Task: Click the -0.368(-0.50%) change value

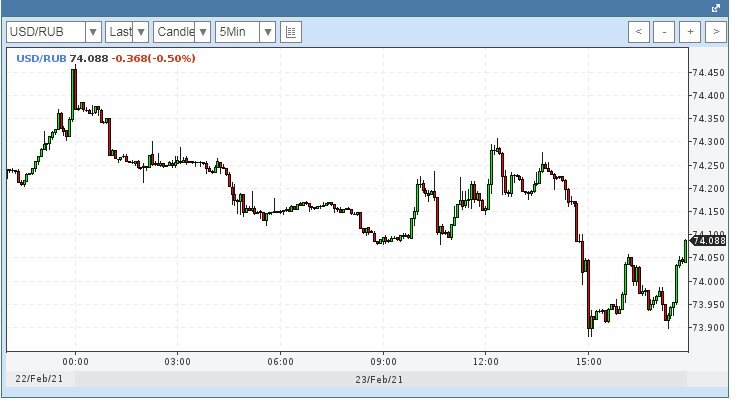Action: tap(153, 59)
